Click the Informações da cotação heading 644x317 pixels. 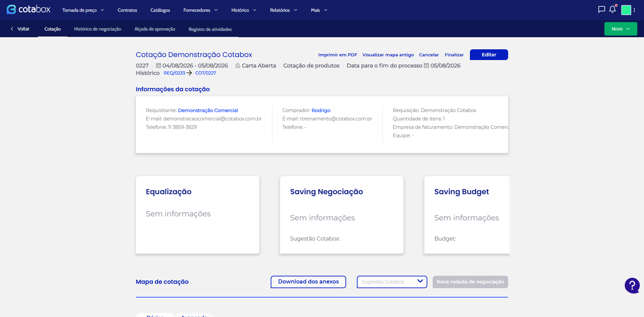click(x=173, y=89)
